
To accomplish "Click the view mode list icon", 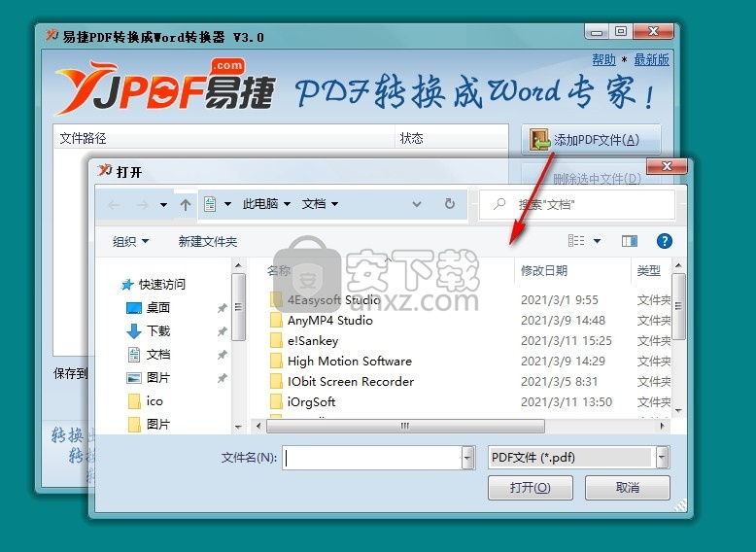I will (577, 241).
